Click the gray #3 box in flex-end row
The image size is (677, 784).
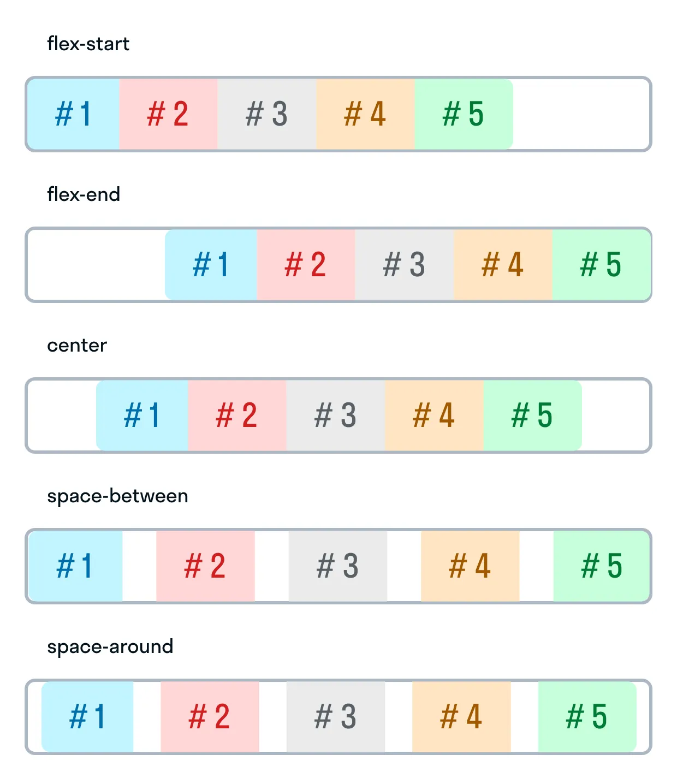click(405, 265)
